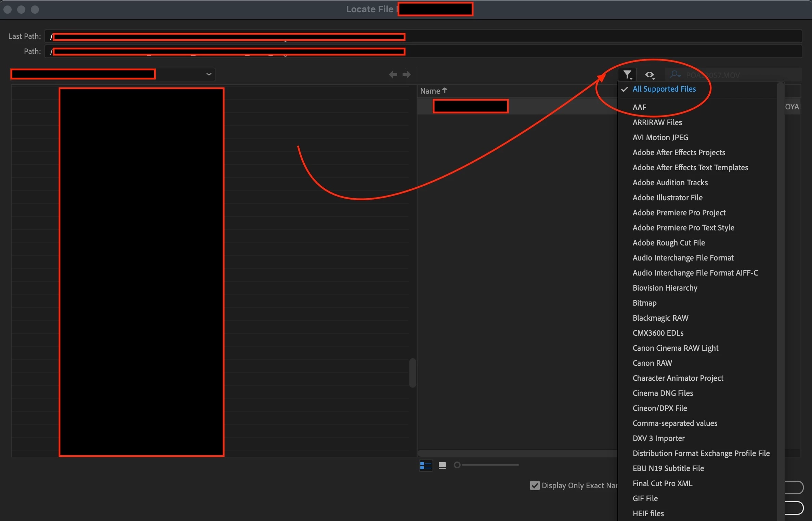Click the file type filter funnel icon
The height and width of the screenshot is (521, 812).
(x=627, y=75)
